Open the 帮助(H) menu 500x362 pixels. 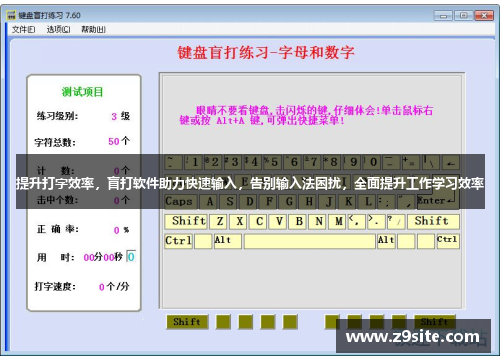click(93, 30)
